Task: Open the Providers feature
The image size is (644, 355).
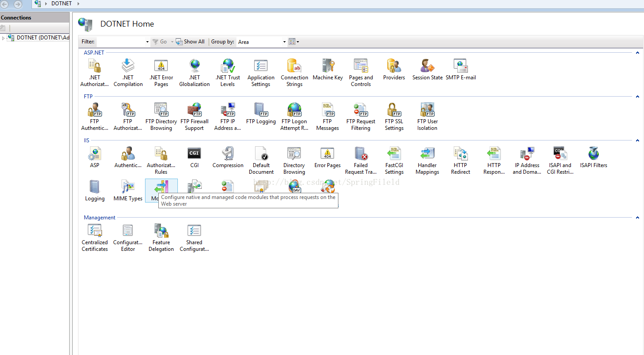Action: pos(394,70)
